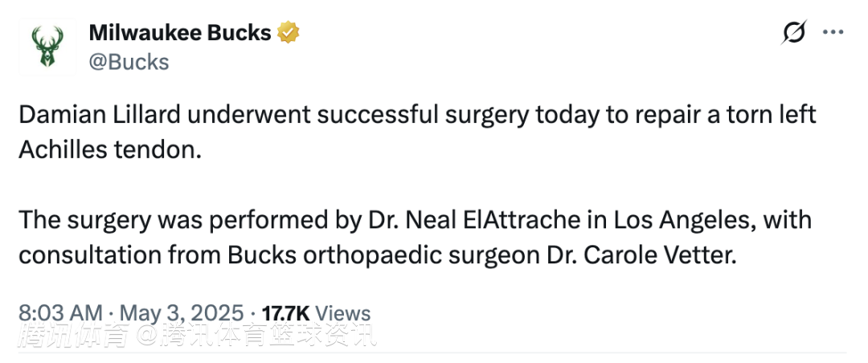Click the gold verified badge
The width and height of the screenshot is (868, 363).
click(x=289, y=33)
